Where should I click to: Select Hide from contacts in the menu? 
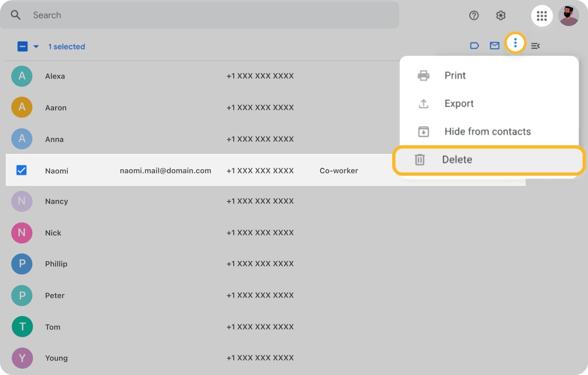tap(487, 131)
